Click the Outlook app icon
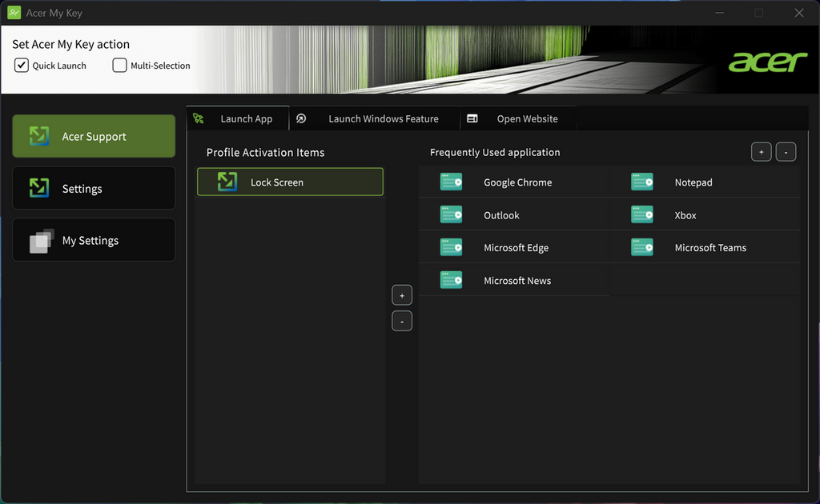The width and height of the screenshot is (820, 504). [452, 214]
